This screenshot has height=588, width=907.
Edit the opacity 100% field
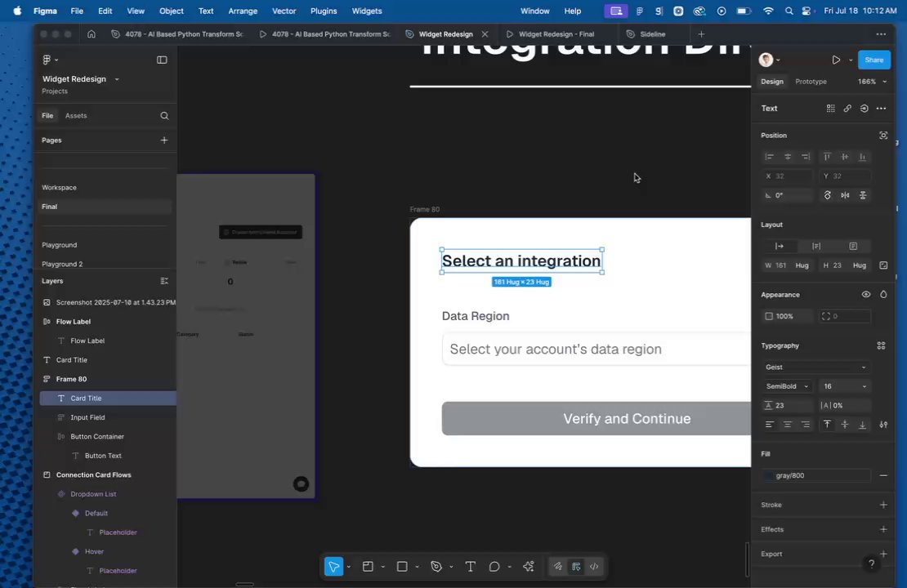point(787,316)
